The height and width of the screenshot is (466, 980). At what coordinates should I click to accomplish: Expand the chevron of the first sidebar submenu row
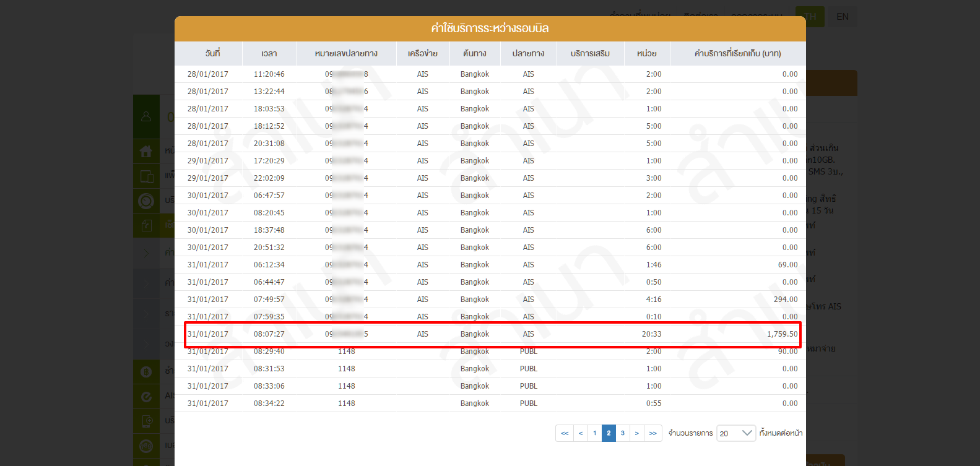click(x=146, y=252)
